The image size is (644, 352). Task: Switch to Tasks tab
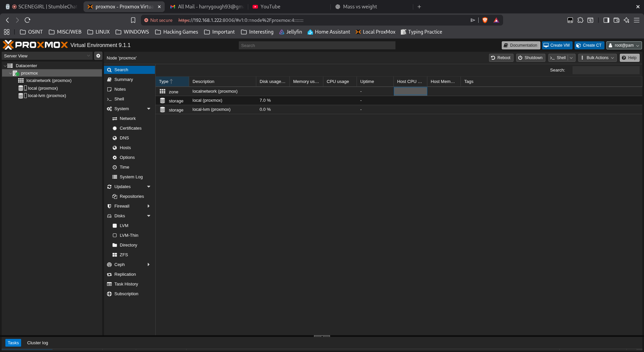tap(13, 343)
